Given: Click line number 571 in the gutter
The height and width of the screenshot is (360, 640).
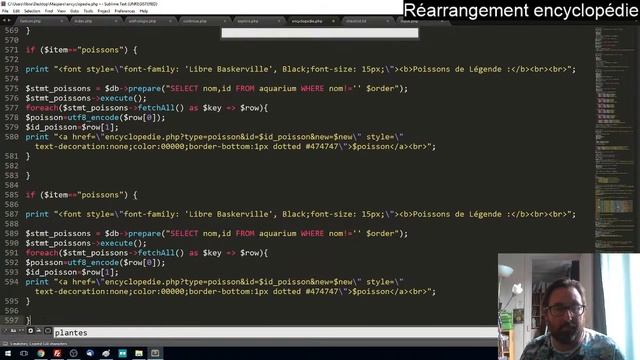Looking at the screenshot, I should [11, 50].
